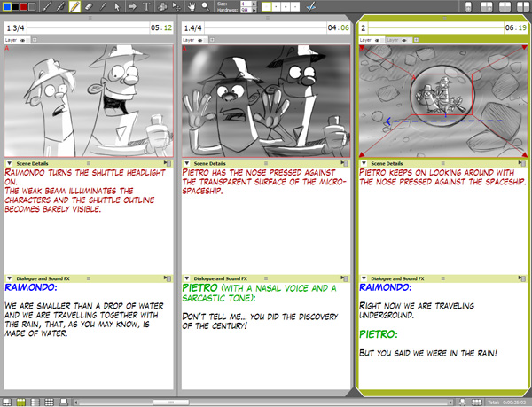Collapse Dialogue and Sound FX in panel 2
The image size is (532, 407).
364,278
